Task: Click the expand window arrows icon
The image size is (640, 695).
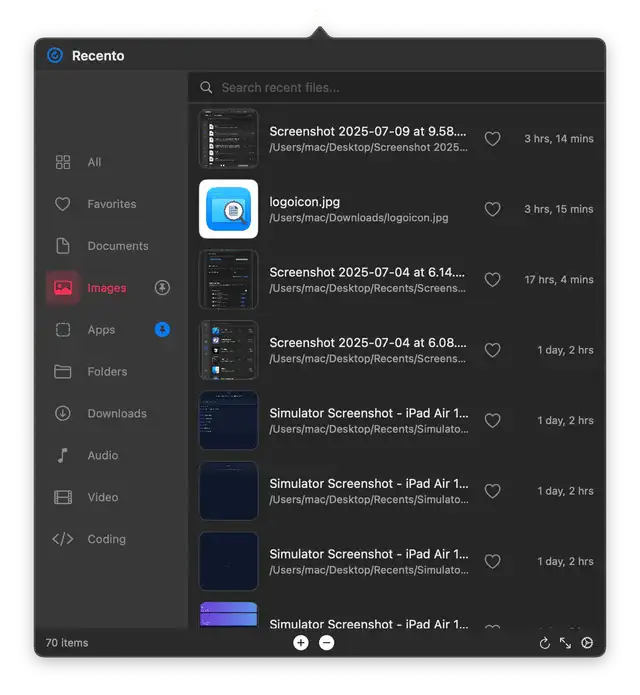Action: [x=565, y=643]
